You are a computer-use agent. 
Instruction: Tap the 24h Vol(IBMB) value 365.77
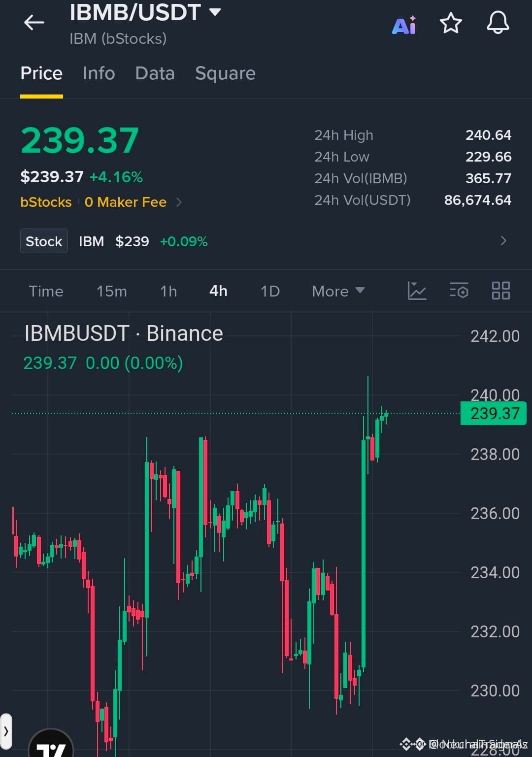coord(489,178)
